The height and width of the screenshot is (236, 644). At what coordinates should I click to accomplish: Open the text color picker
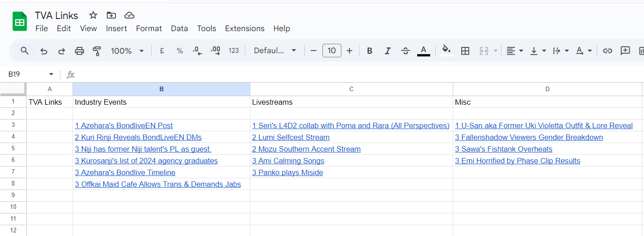coord(423,51)
